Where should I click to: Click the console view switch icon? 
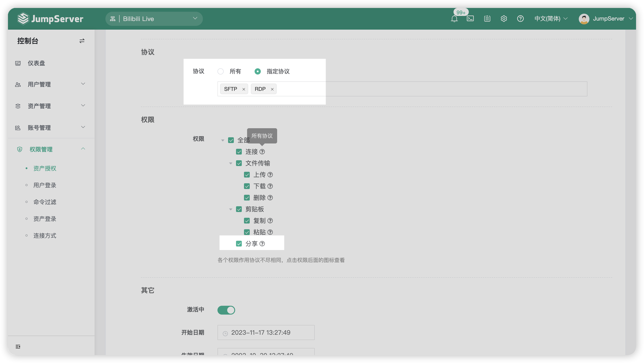[82, 41]
